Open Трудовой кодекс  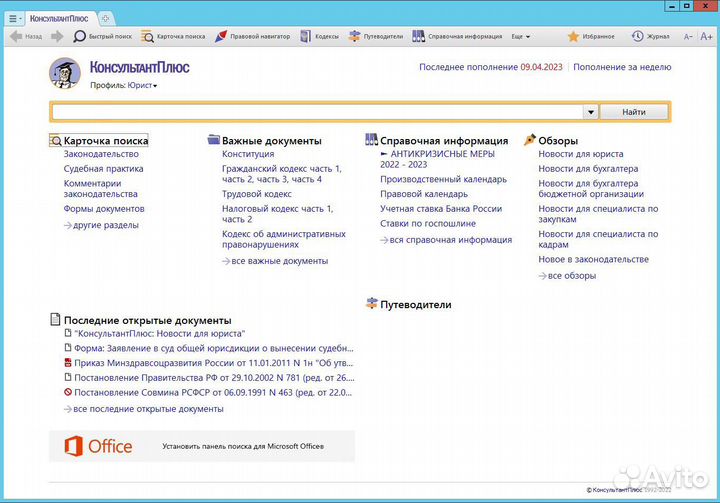(x=257, y=194)
